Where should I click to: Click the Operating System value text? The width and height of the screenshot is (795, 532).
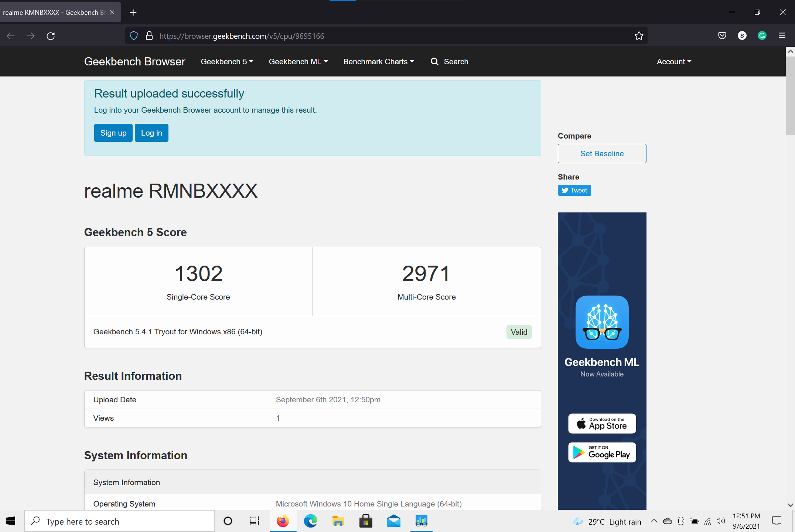[x=369, y=504]
